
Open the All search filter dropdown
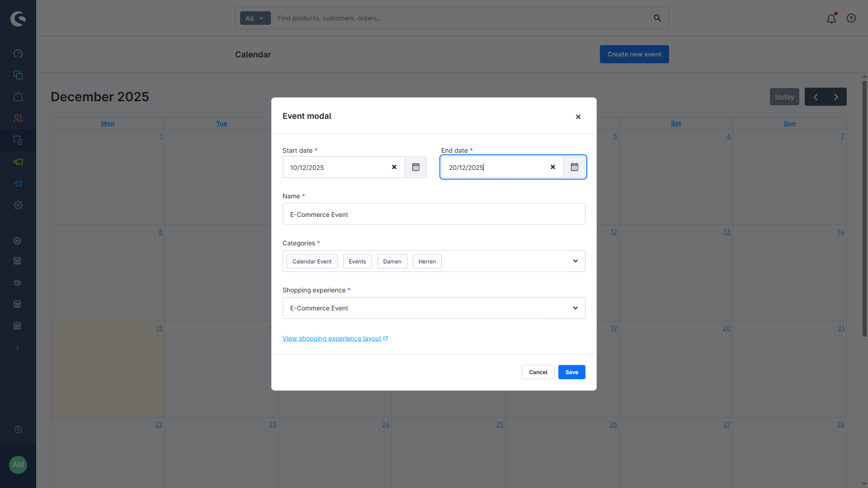click(x=255, y=18)
